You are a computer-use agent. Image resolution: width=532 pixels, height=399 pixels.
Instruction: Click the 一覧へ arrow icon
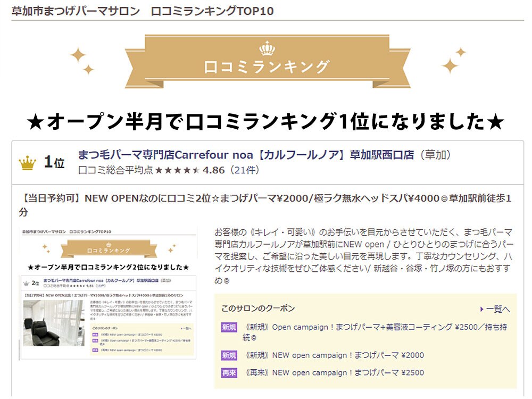(482, 309)
